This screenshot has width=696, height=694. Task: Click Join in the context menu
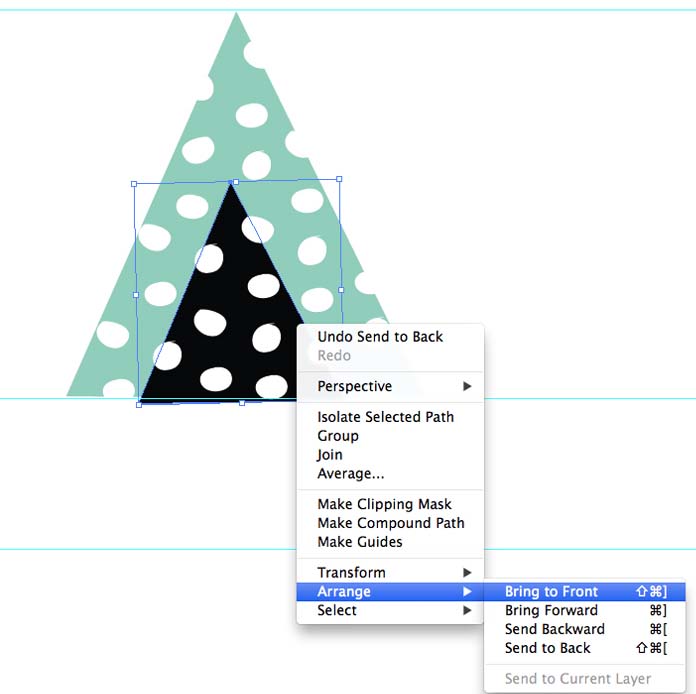[x=390, y=455]
